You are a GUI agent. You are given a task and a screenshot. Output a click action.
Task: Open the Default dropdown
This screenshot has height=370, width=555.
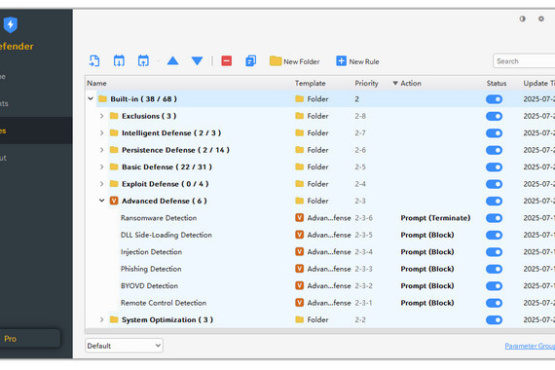click(124, 346)
